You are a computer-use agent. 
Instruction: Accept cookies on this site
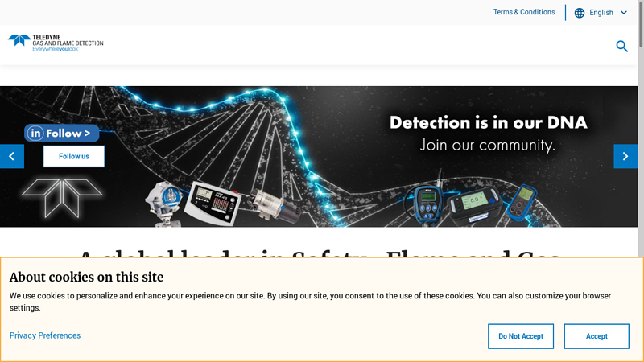point(597,336)
